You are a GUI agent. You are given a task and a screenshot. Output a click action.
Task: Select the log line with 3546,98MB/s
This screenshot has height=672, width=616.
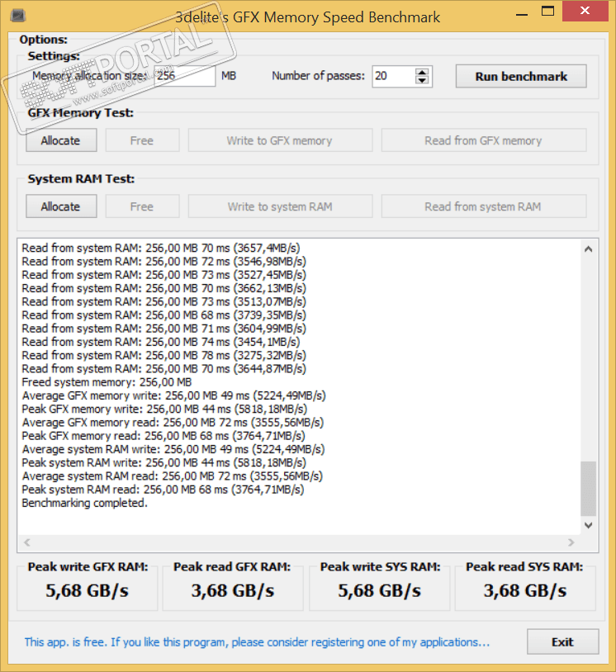(164, 262)
